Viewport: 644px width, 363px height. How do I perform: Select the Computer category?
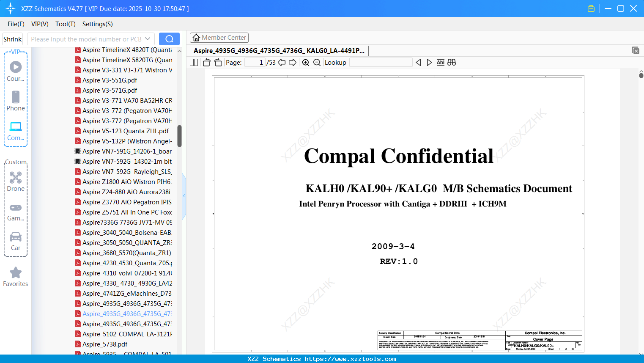coord(16,131)
